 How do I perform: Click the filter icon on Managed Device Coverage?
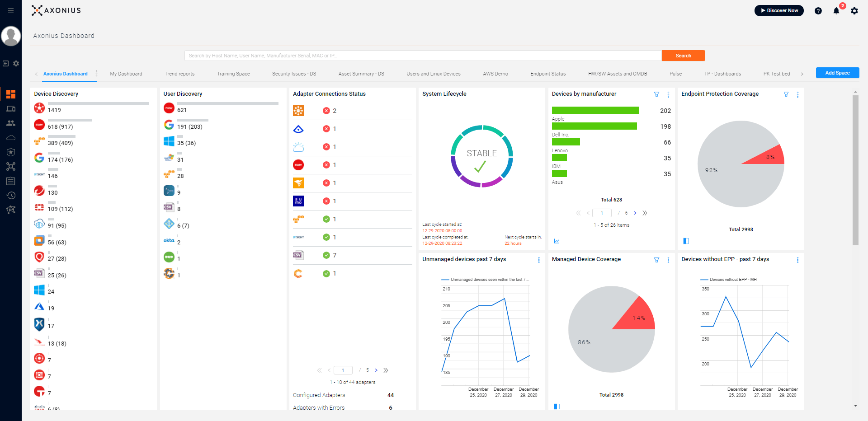(x=656, y=260)
